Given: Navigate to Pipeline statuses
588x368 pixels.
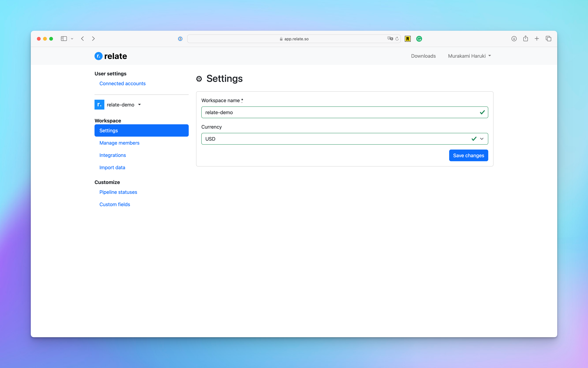Looking at the screenshot, I should pyautogui.click(x=118, y=192).
